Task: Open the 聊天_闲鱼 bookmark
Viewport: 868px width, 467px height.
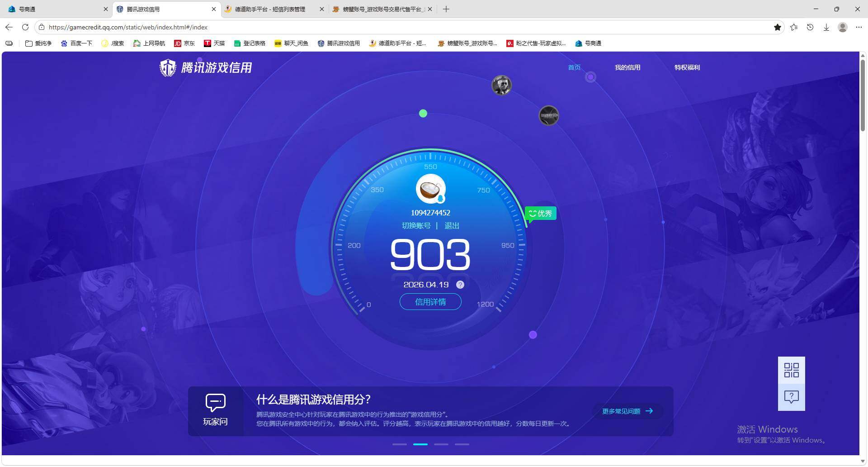Action: (292, 43)
